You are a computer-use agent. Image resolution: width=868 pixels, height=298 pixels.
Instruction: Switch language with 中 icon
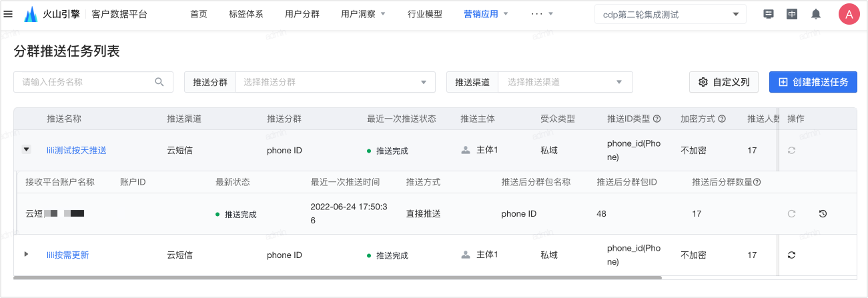792,14
